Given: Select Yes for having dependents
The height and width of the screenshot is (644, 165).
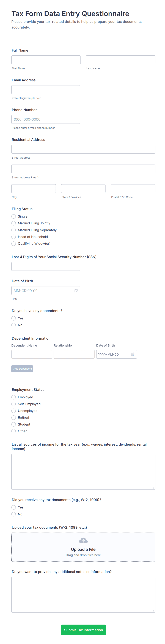Looking at the screenshot, I should click(14, 318).
